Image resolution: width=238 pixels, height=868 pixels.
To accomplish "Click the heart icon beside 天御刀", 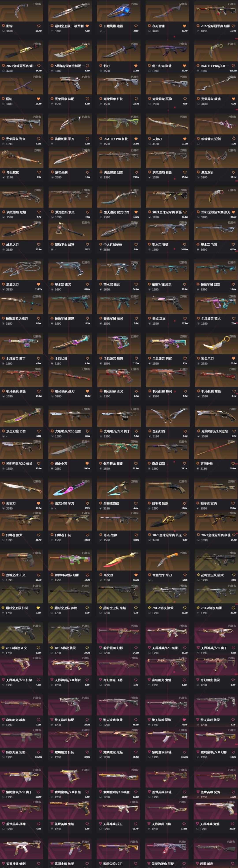I will coord(185,139).
